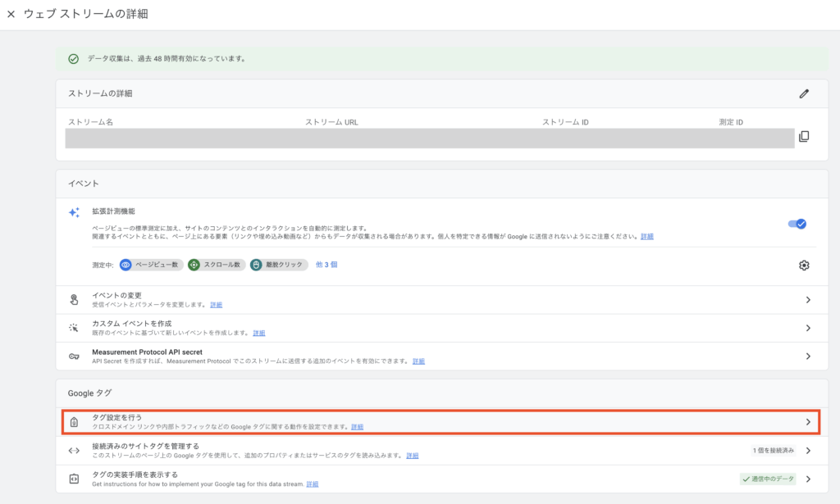
Task: Click the pencil edit icon for stream details
Action: [804, 93]
